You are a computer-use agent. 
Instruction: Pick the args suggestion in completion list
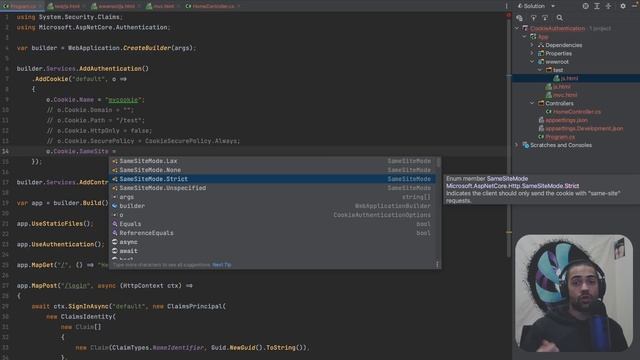pyautogui.click(x=272, y=197)
